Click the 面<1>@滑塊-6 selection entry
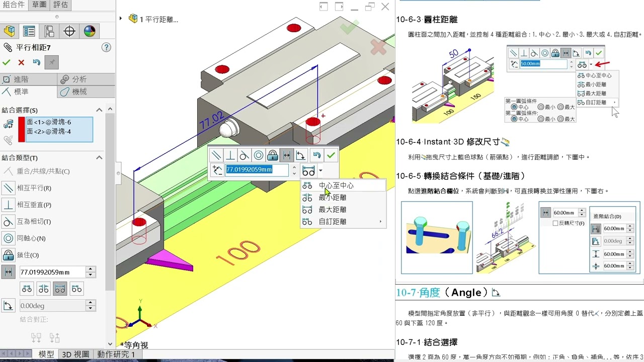 click(49, 122)
